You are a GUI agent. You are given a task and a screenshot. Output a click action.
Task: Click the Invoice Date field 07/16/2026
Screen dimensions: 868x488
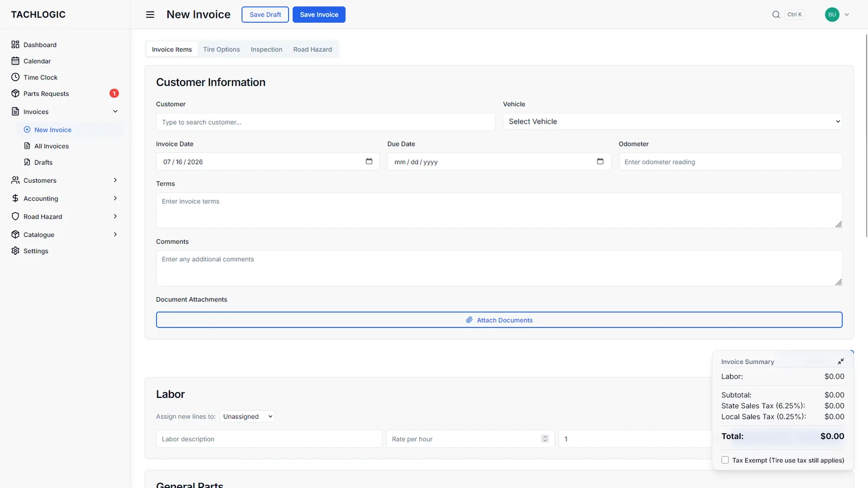pyautogui.click(x=268, y=162)
